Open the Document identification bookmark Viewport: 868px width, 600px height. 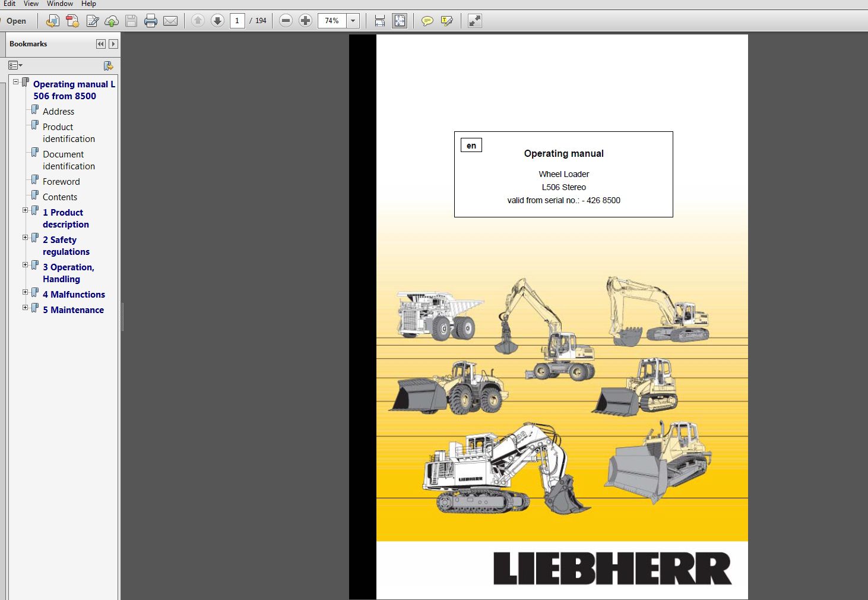(x=69, y=160)
